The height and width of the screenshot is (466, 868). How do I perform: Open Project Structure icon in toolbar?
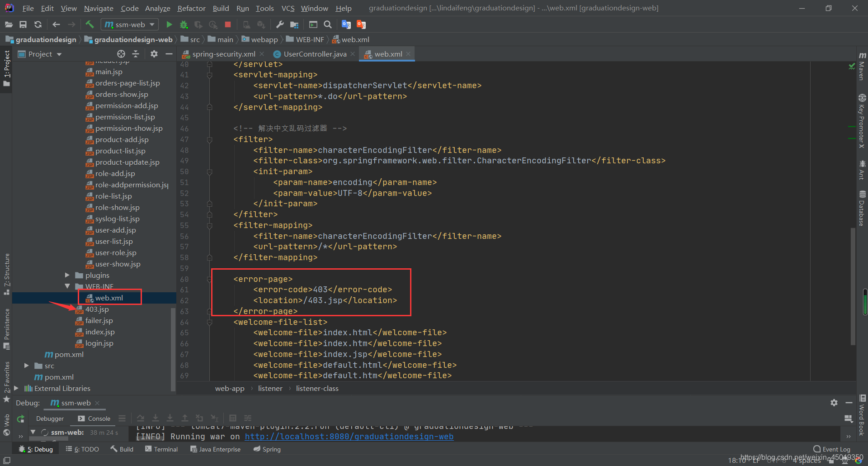[294, 24]
